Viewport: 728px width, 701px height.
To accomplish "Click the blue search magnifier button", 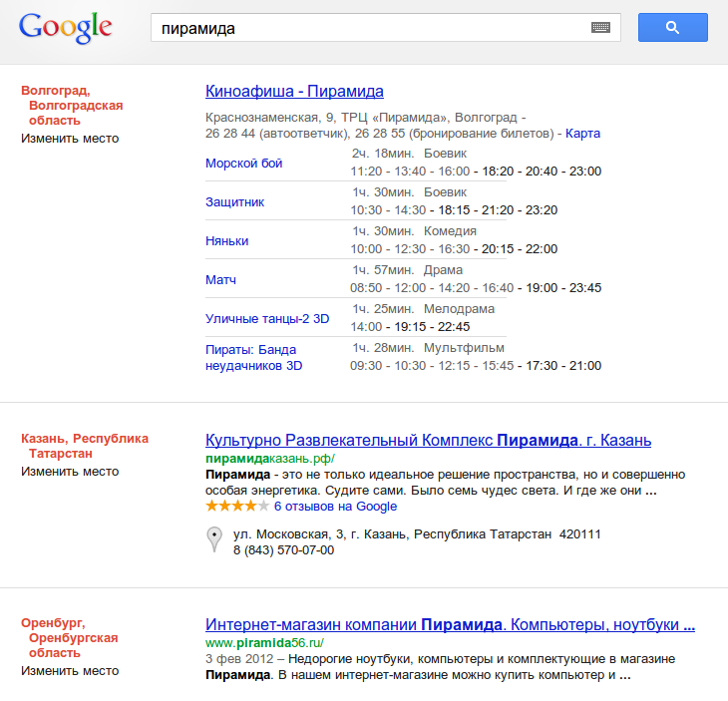I will (673, 27).
